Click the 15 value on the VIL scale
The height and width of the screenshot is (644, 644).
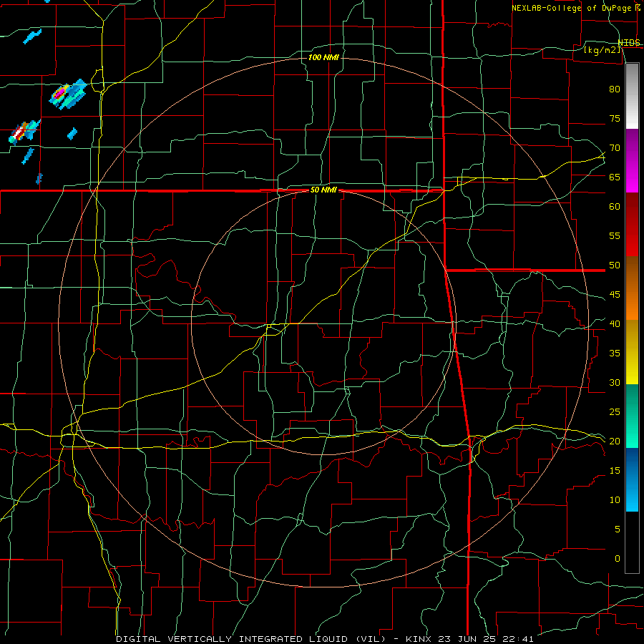point(615,471)
